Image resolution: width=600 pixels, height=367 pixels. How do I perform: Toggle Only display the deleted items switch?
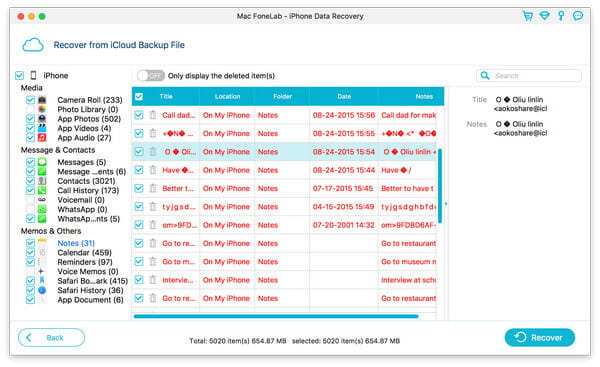(x=151, y=76)
